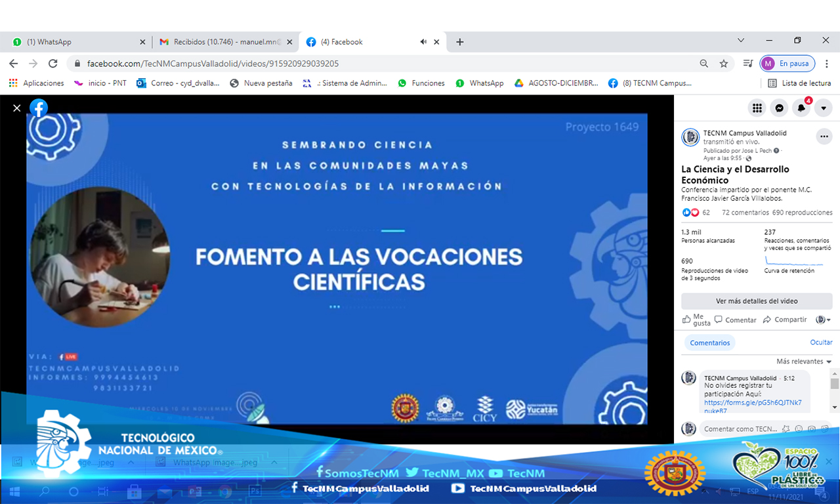Expand the 'Más relevantes' sort dropdown
840x504 pixels.
click(804, 362)
